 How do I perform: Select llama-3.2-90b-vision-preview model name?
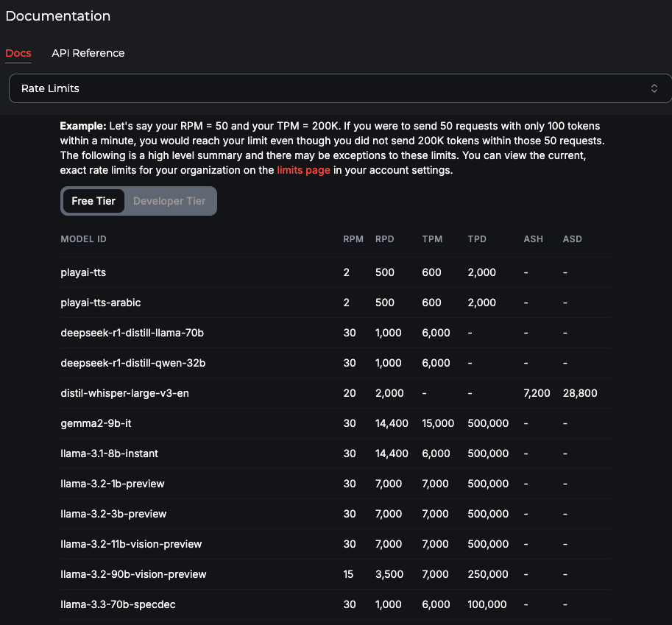coord(133,574)
